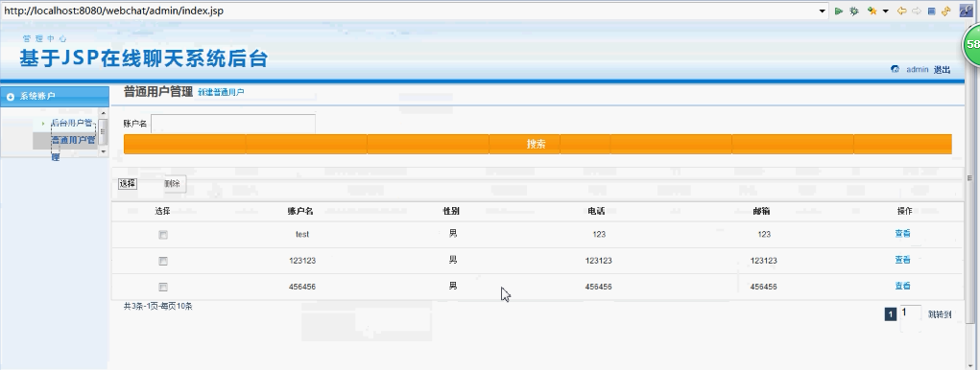The width and height of the screenshot is (980, 370).
Task: Click the 邮箱 column header
Action: 761,211
